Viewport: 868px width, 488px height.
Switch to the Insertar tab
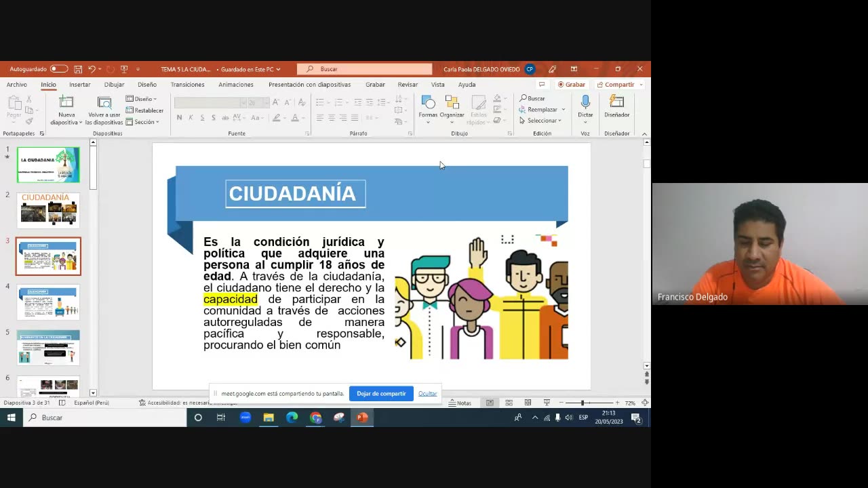pyautogui.click(x=79, y=85)
